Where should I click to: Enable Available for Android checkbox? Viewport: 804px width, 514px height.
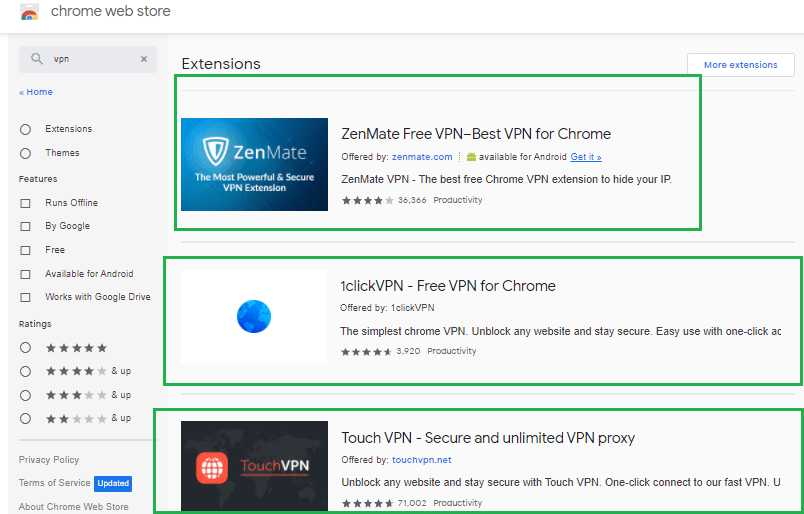(25, 274)
